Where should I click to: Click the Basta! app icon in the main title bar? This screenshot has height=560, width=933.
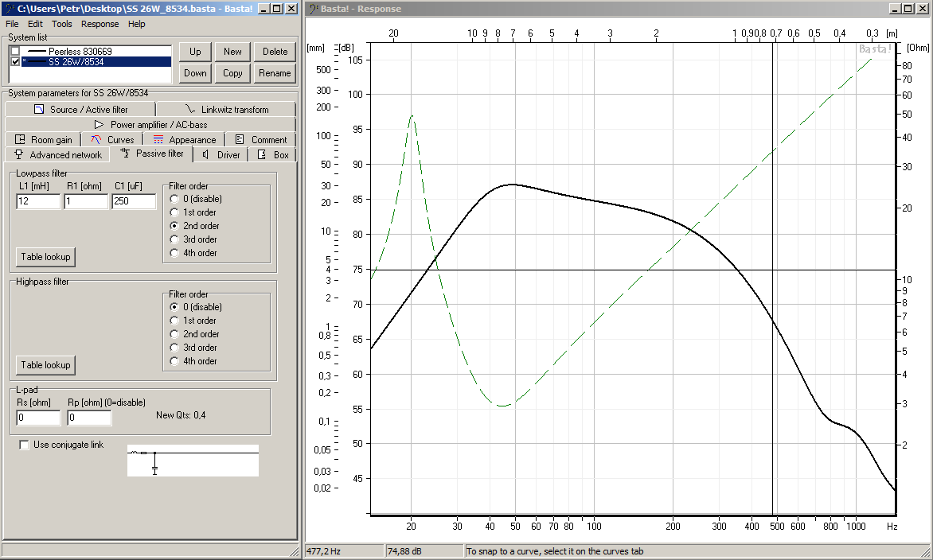click(x=10, y=8)
